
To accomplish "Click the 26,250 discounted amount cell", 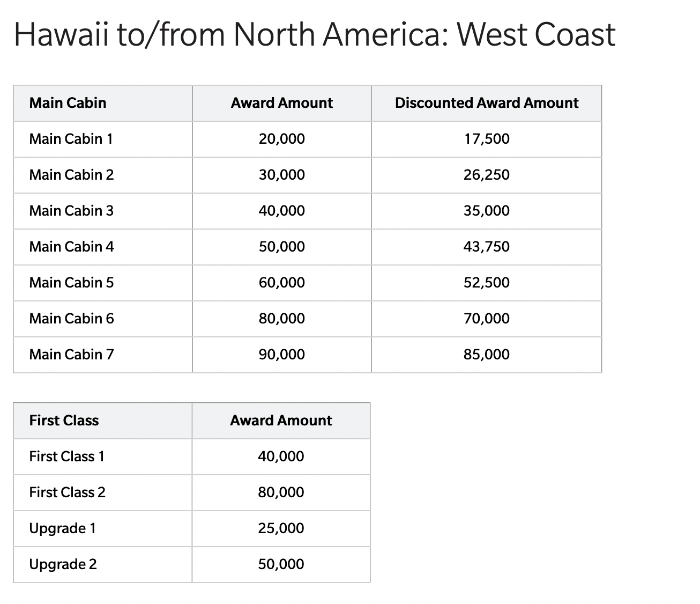I will click(x=487, y=175).
